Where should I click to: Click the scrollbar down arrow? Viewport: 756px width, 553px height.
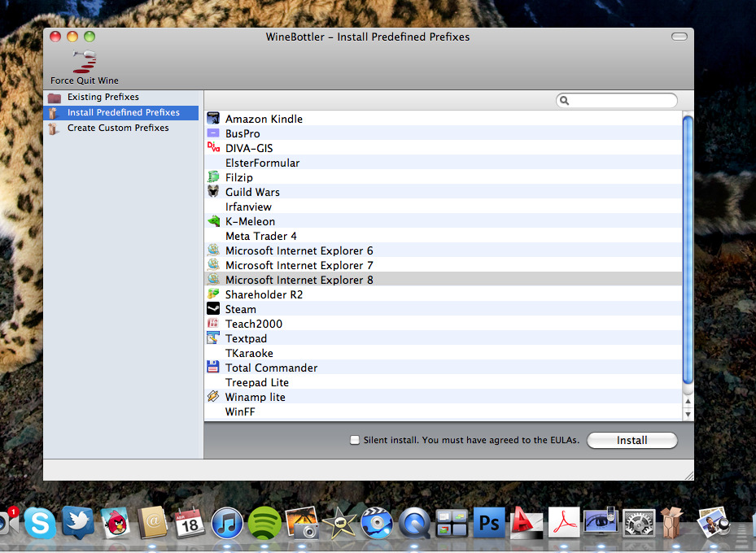coord(688,414)
